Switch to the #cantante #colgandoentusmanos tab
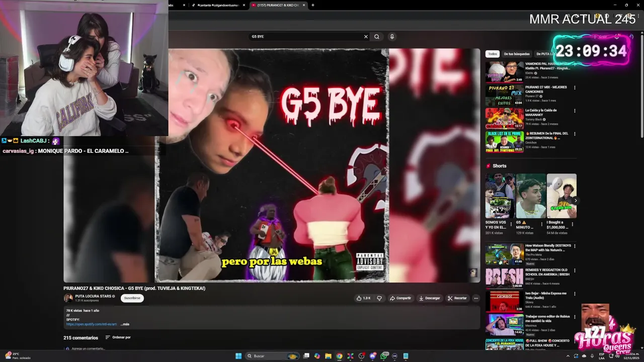The width and height of the screenshot is (644, 362). click(218, 5)
